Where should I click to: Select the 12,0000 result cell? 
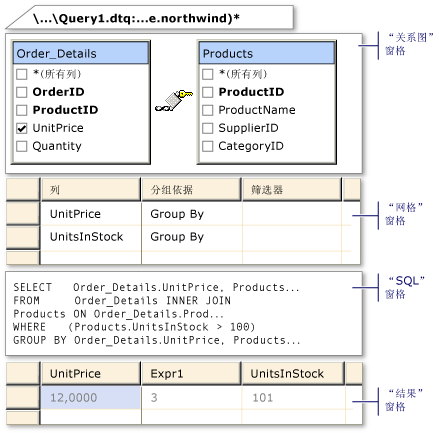click(x=91, y=398)
